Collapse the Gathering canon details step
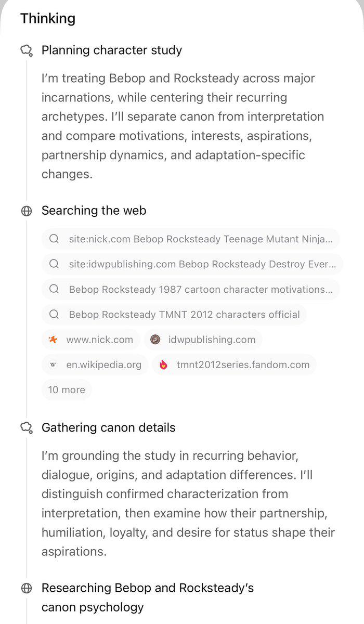 [x=109, y=427]
